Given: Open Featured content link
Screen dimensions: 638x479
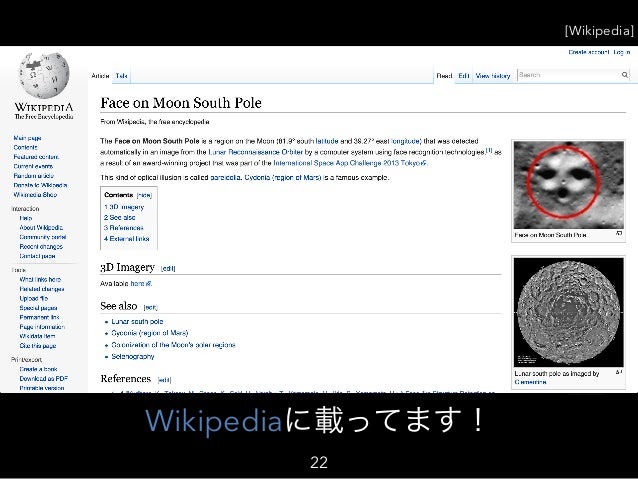Looking at the screenshot, I should coord(36,157).
